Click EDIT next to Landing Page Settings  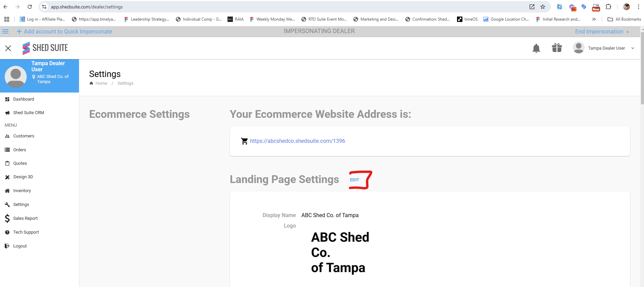tap(354, 180)
